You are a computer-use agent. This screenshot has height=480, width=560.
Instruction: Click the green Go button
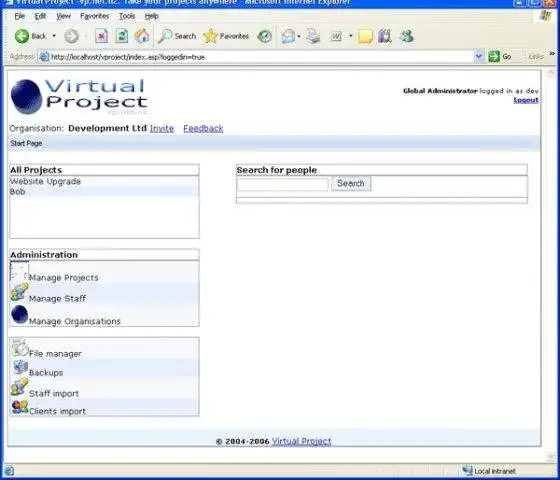[500, 56]
